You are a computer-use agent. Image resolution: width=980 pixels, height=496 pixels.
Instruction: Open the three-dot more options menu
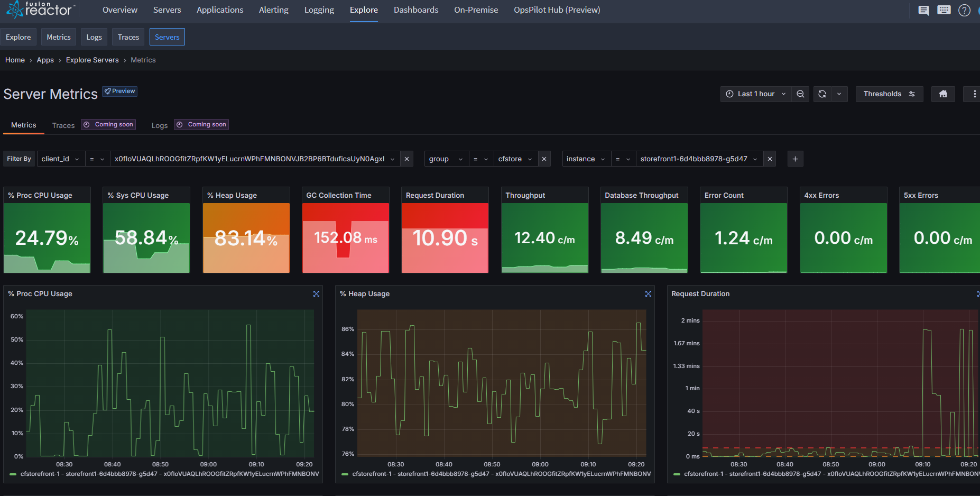tap(974, 94)
